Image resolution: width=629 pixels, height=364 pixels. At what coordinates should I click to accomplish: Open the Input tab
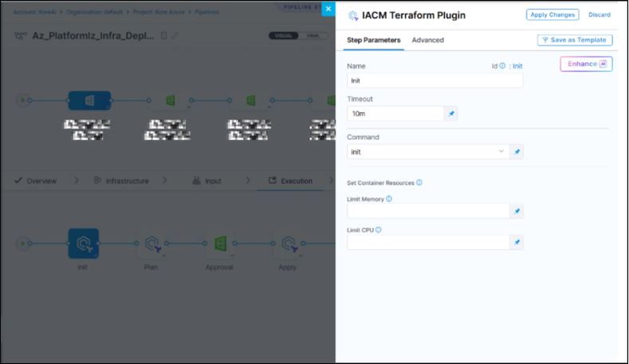(x=206, y=181)
